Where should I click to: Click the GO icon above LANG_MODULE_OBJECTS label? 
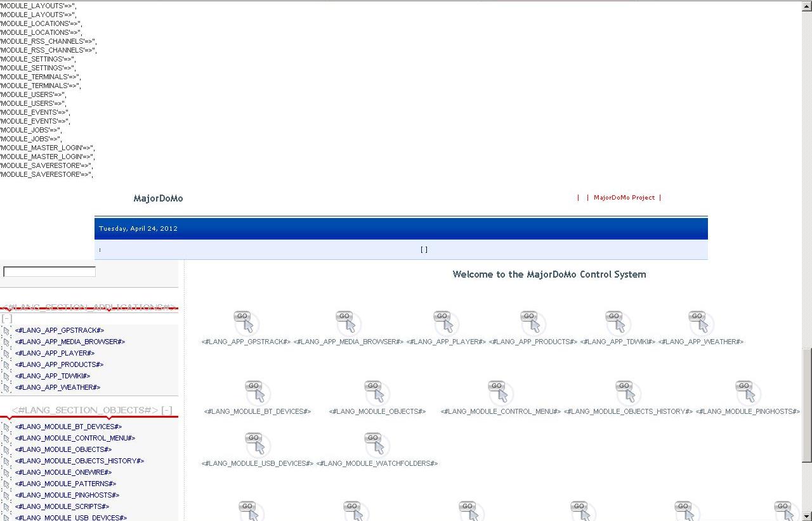[376, 392]
